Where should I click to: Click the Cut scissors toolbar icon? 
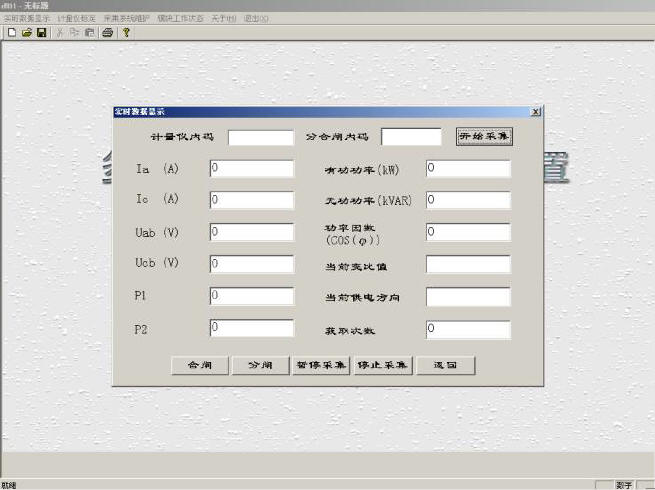click(x=60, y=32)
